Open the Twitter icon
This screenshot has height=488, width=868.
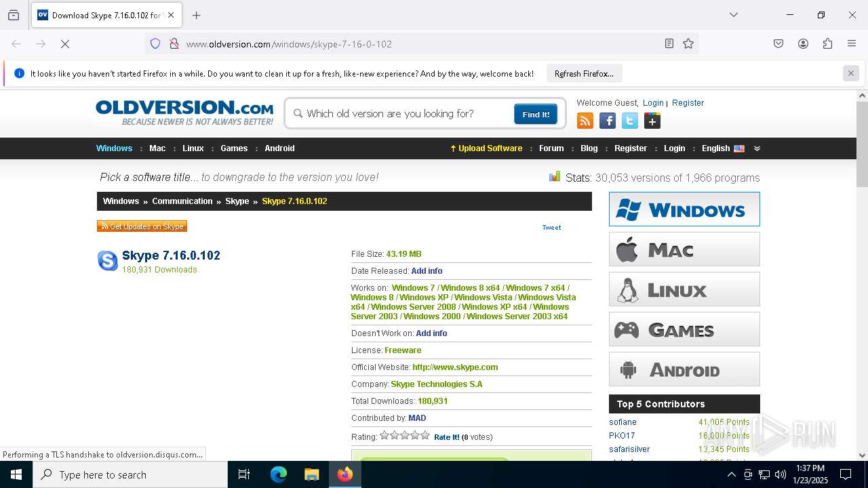(x=630, y=121)
